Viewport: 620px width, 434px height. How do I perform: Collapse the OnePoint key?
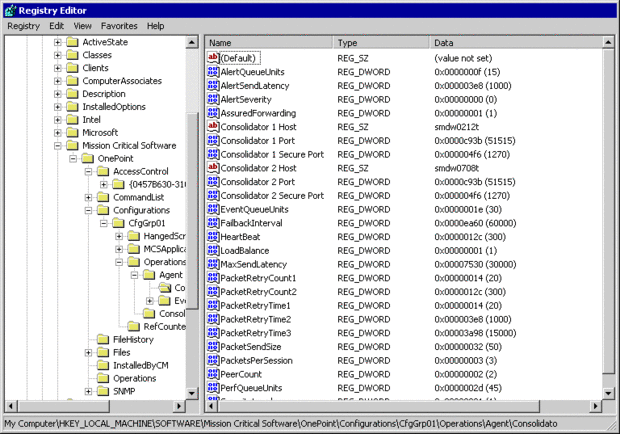click(73, 159)
